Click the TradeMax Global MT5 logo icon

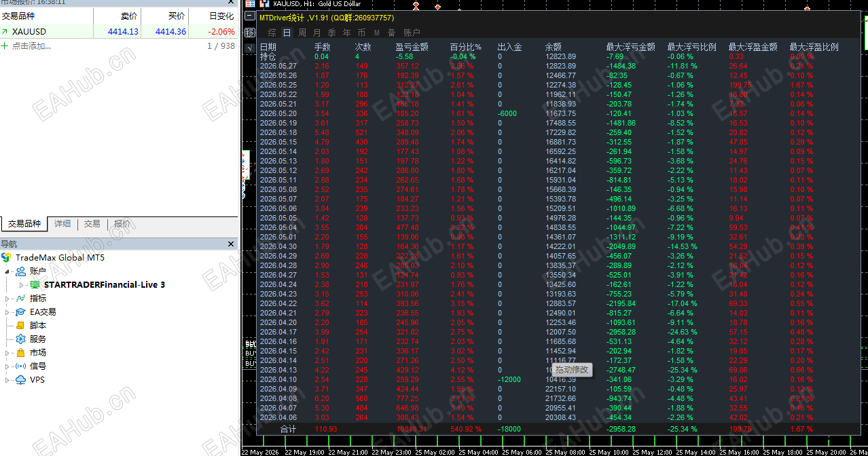pyautogui.click(x=6, y=258)
